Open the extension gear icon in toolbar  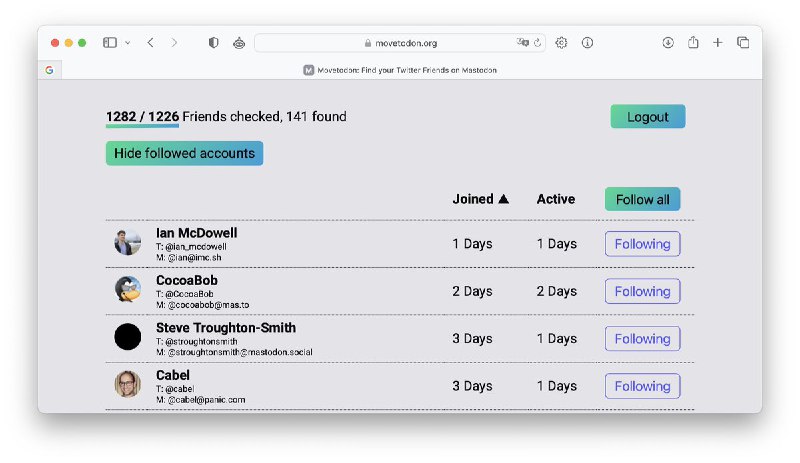[x=561, y=43]
